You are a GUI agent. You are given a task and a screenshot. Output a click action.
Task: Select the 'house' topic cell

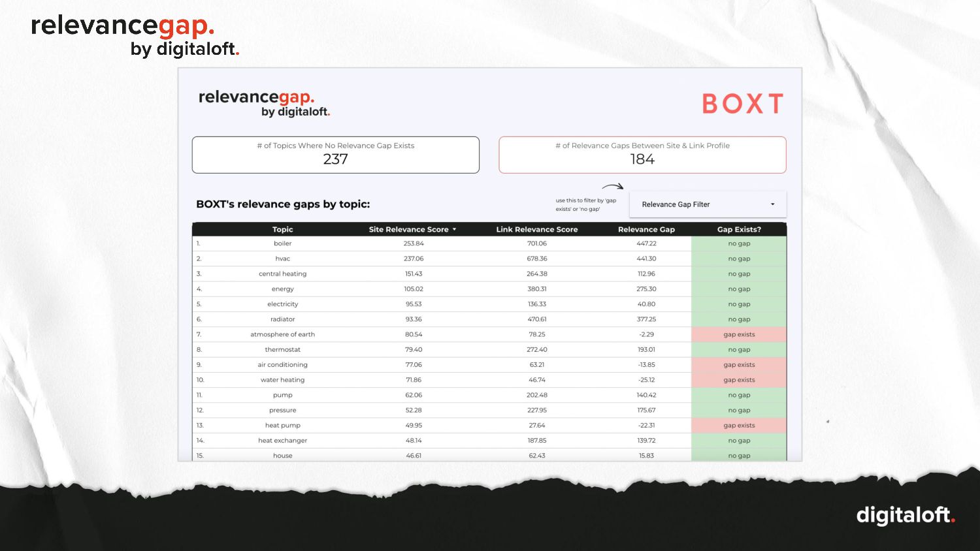pyautogui.click(x=282, y=456)
